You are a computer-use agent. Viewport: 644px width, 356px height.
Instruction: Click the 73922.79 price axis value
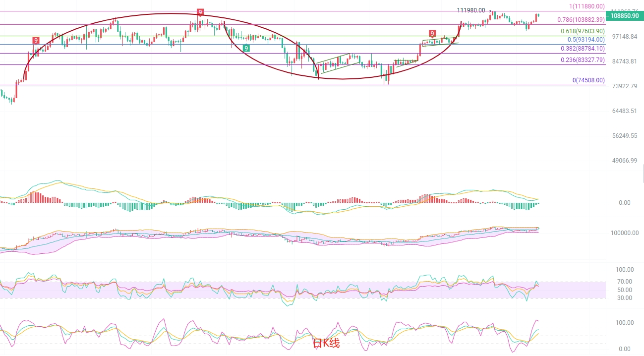pos(624,86)
